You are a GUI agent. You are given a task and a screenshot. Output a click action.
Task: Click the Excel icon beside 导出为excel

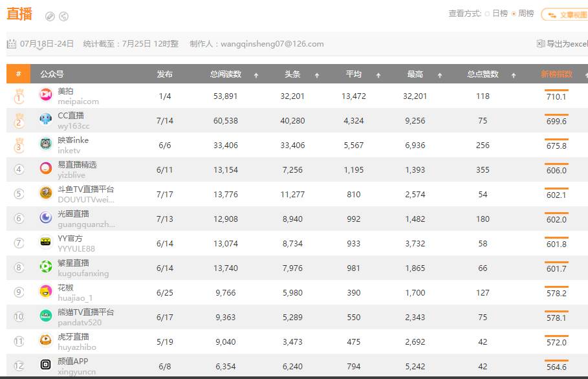click(541, 44)
